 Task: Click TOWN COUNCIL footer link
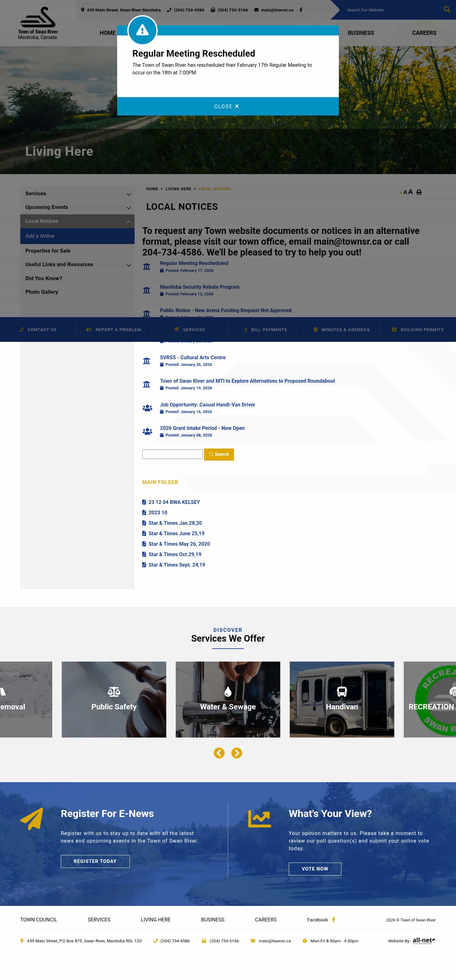tap(38, 920)
